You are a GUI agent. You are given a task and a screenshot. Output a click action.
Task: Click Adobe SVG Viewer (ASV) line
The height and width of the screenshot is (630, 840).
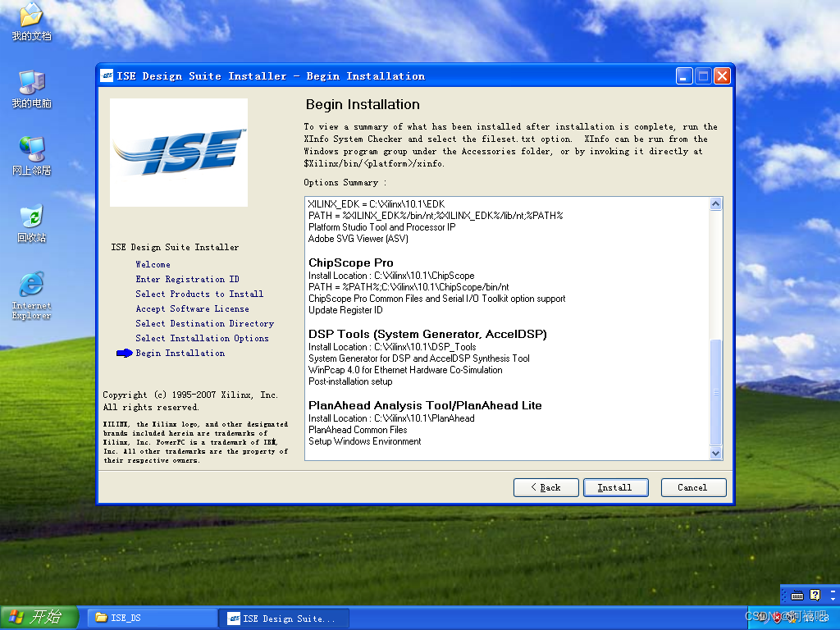pos(358,239)
